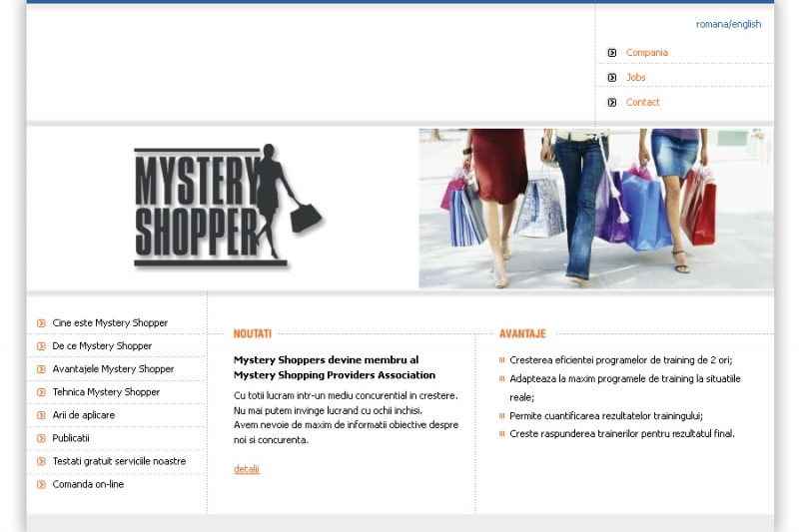Viewport: 799px width, 532px height.
Task: Click the orange arrow icon beside De ce Mystery Shopper
Action: [41, 346]
